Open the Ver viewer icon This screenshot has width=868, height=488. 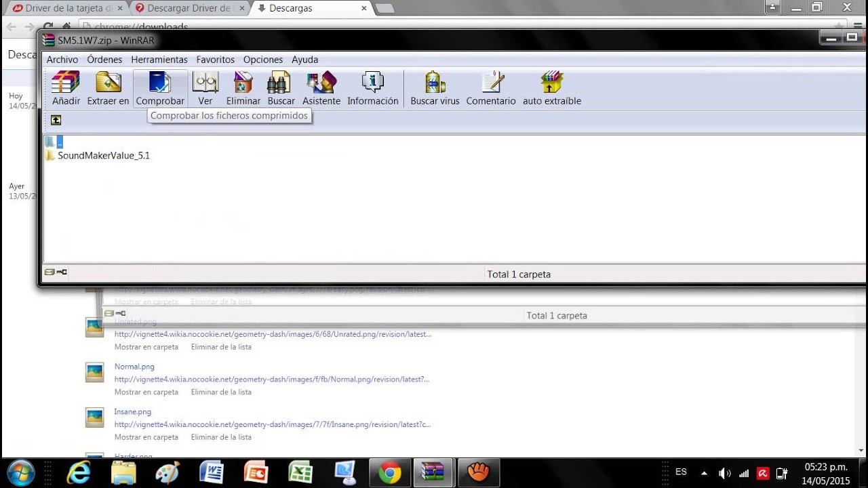205,88
